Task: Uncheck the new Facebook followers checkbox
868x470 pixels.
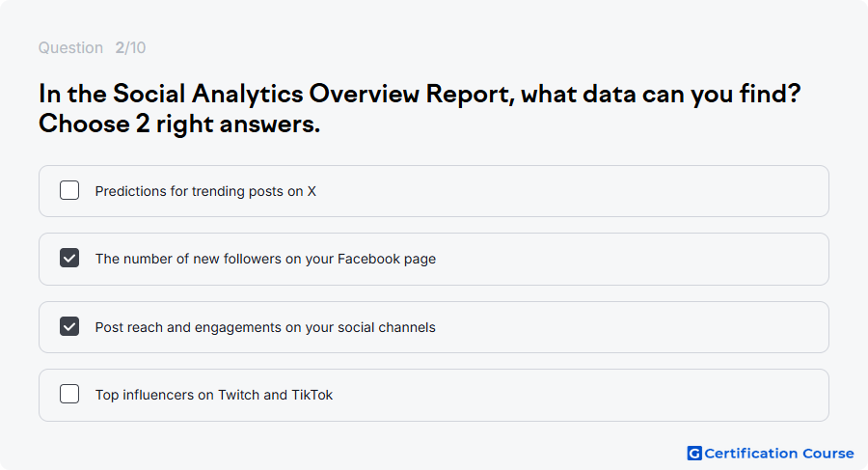Action: (69, 258)
